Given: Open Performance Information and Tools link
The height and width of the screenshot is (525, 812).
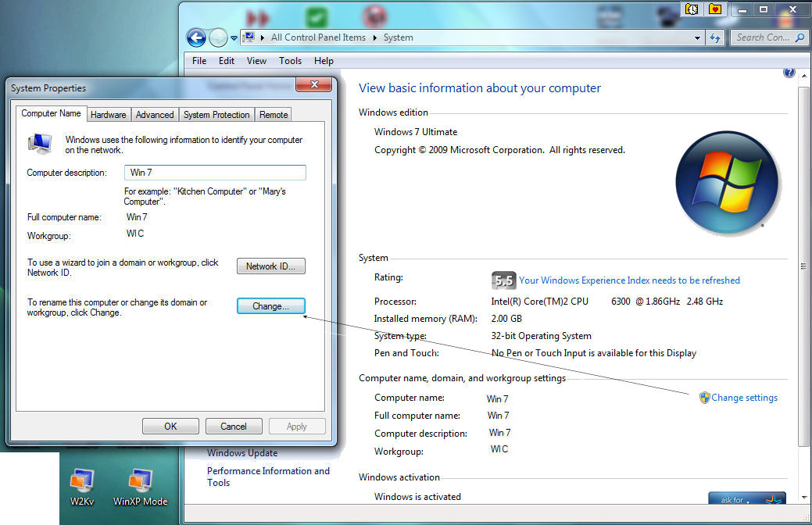Looking at the screenshot, I should 268,477.
